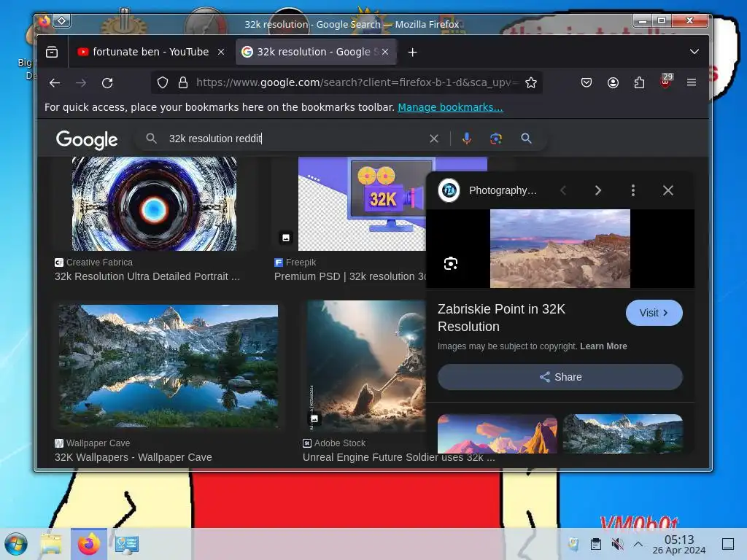The width and height of the screenshot is (747, 560).
Task: Open Firefox View tab icon
Action: (x=52, y=52)
